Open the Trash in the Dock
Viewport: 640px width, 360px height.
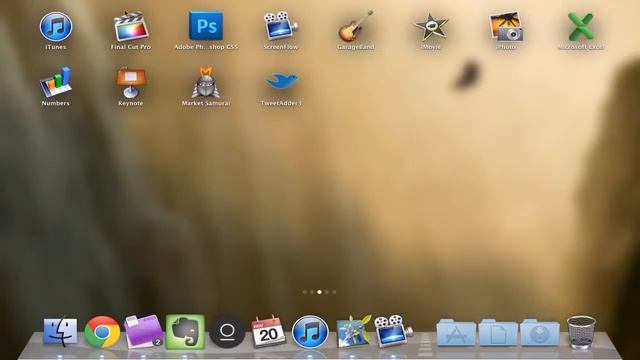[x=581, y=331]
